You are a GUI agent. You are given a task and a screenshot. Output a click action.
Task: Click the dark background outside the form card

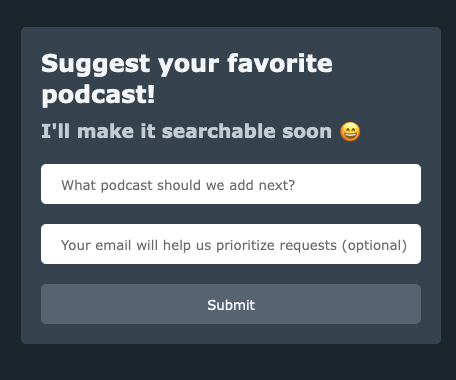click(228, 363)
